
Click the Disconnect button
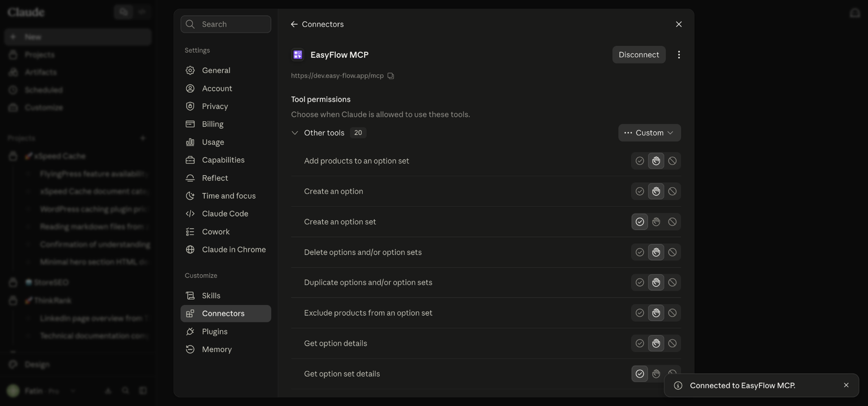pos(639,55)
